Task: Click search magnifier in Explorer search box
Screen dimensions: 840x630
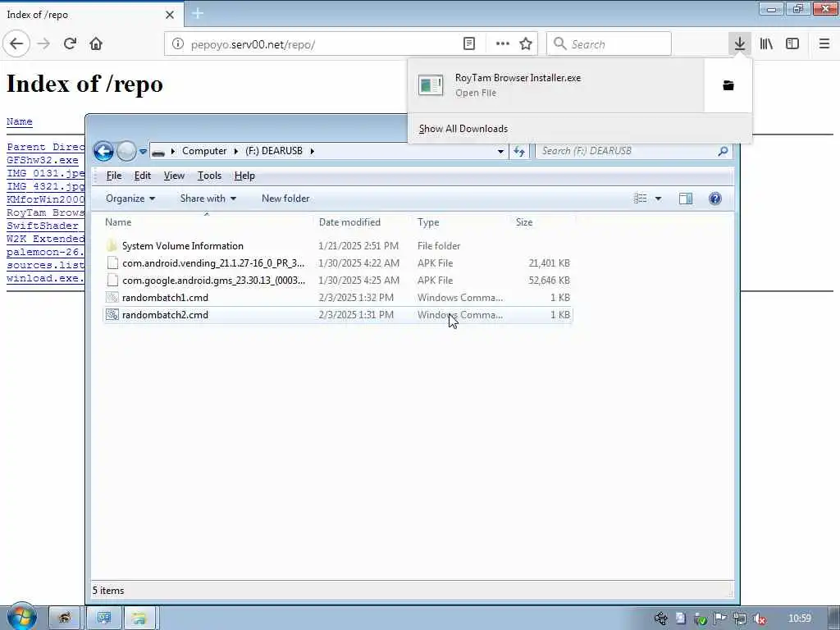Action: (x=723, y=151)
